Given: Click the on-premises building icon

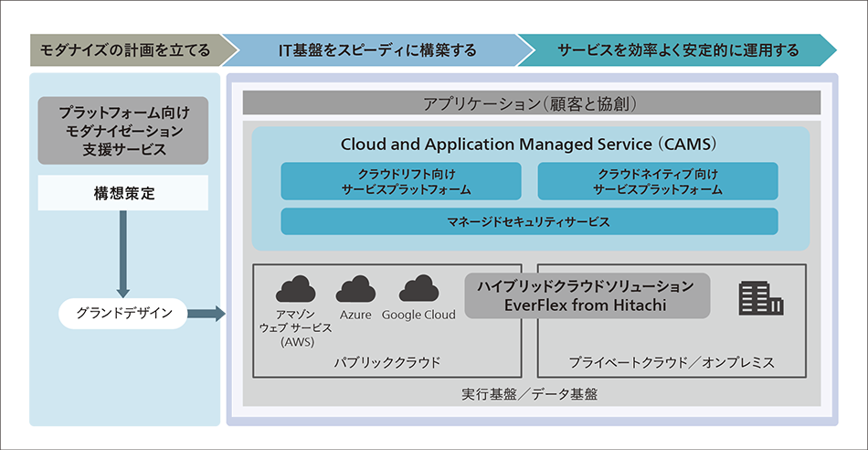Looking at the screenshot, I should click(760, 297).
